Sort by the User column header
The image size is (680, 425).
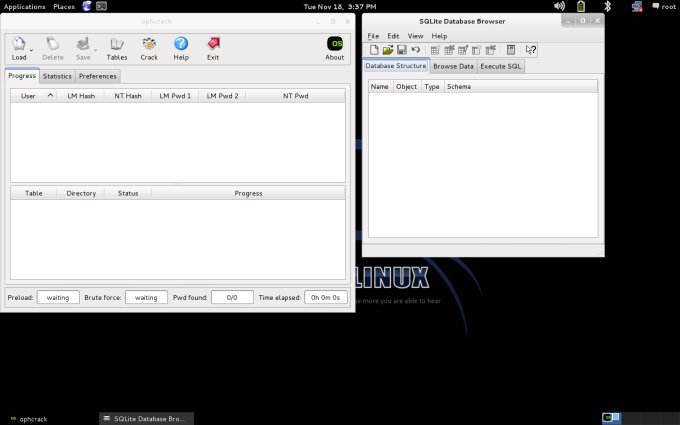(x=34, y=96)
